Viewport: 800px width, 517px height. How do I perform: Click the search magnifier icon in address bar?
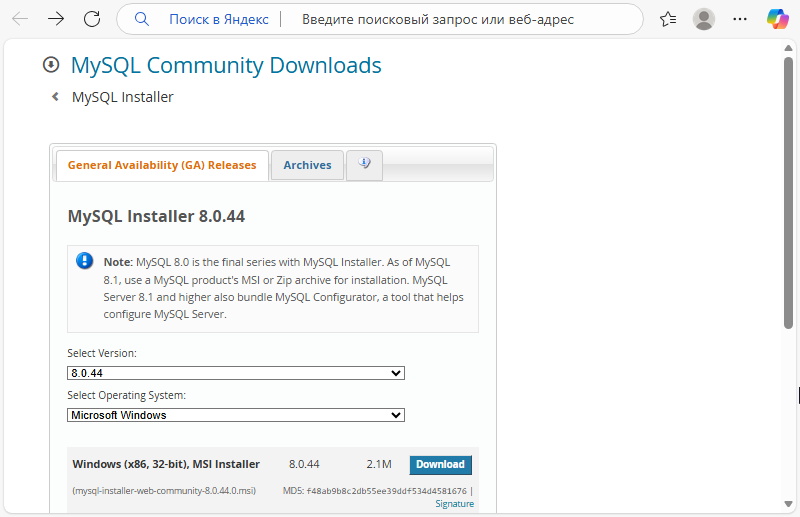click(x=141, y=19)
